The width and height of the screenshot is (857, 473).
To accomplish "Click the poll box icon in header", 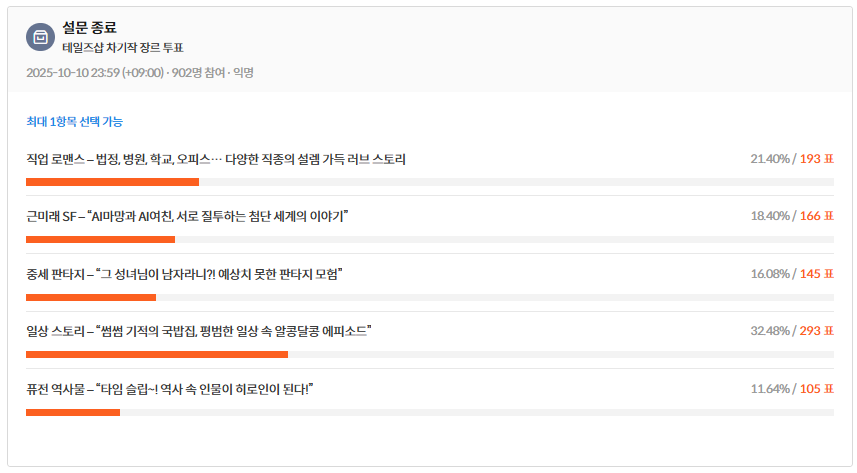I will click(40, 37).
